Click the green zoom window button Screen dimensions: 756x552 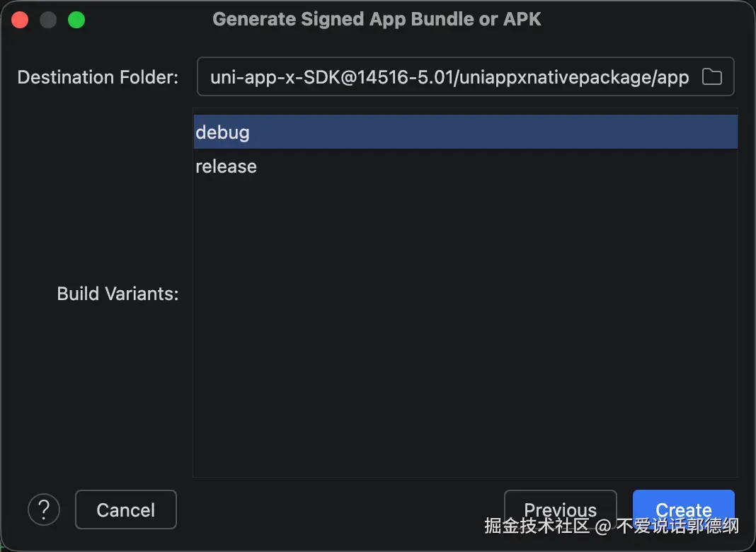click(x=76, y=20)
